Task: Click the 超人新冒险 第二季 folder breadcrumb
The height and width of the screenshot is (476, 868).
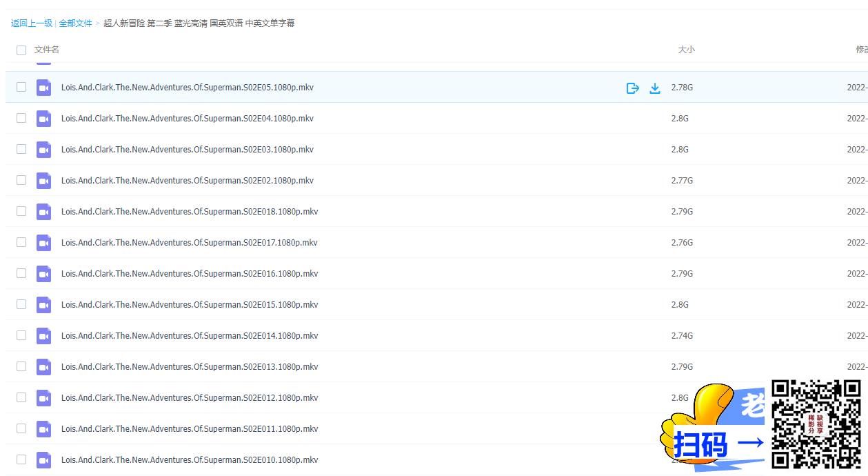Action: [199, 23]
